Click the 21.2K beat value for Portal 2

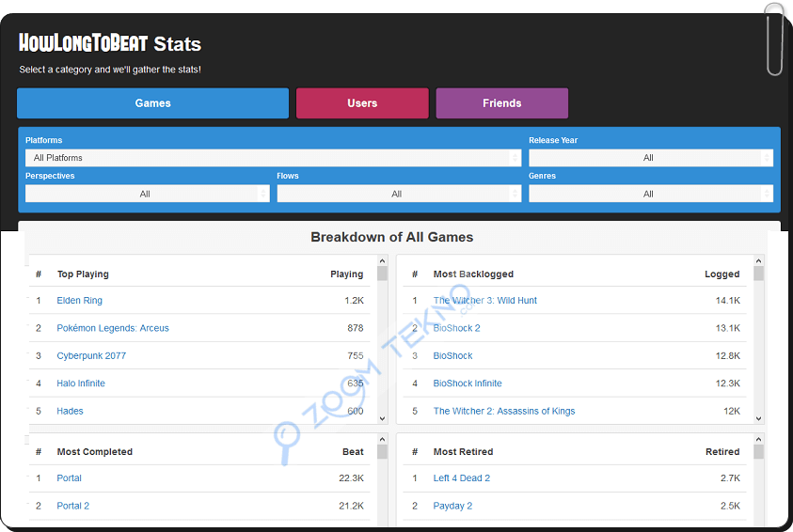coord(352,506)
